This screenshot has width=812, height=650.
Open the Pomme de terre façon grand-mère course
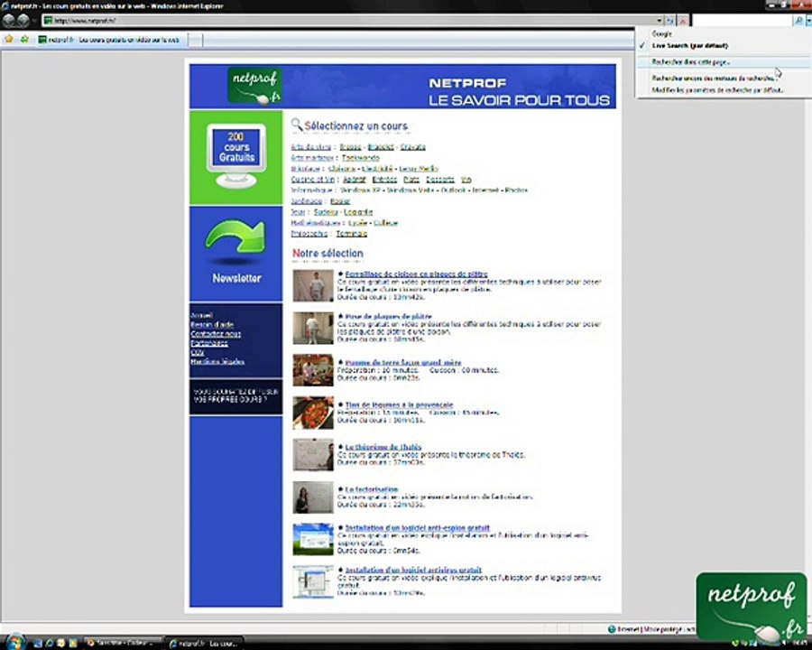coord(403,363)
